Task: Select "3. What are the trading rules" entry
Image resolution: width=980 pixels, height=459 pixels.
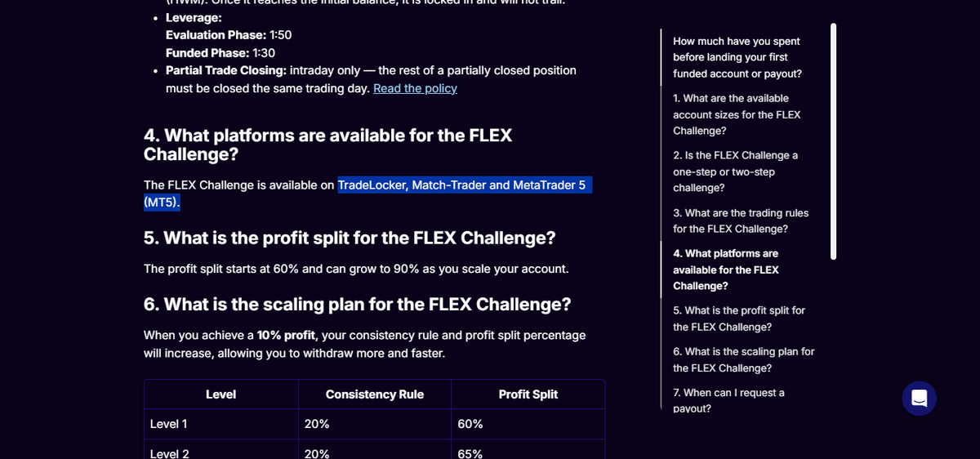Action: pos(742,221)
